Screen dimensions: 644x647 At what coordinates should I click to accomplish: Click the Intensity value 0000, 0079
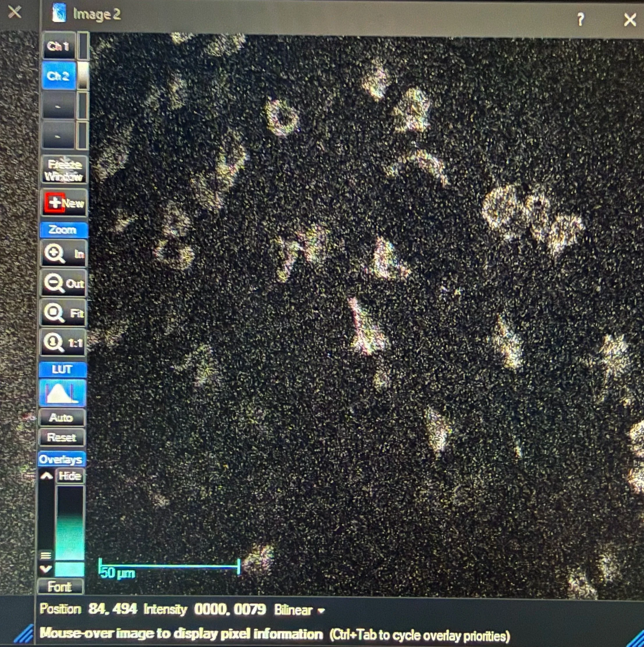coord(230,610)
